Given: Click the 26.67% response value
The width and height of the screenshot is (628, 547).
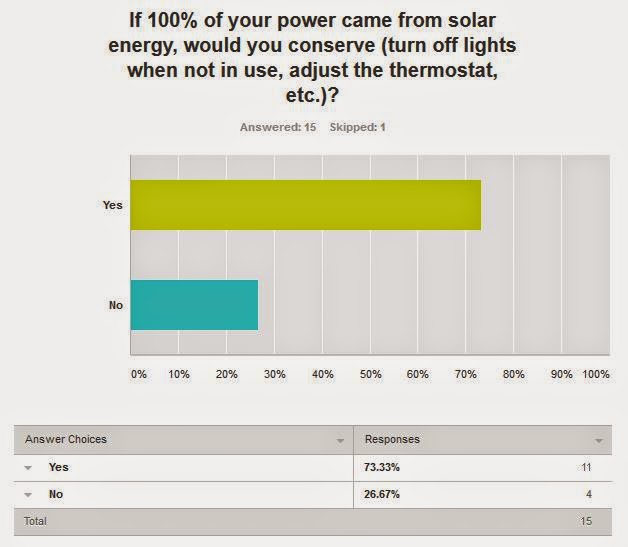Looking at the screenshot, I should pyautogui.click(x=382, y=494).
